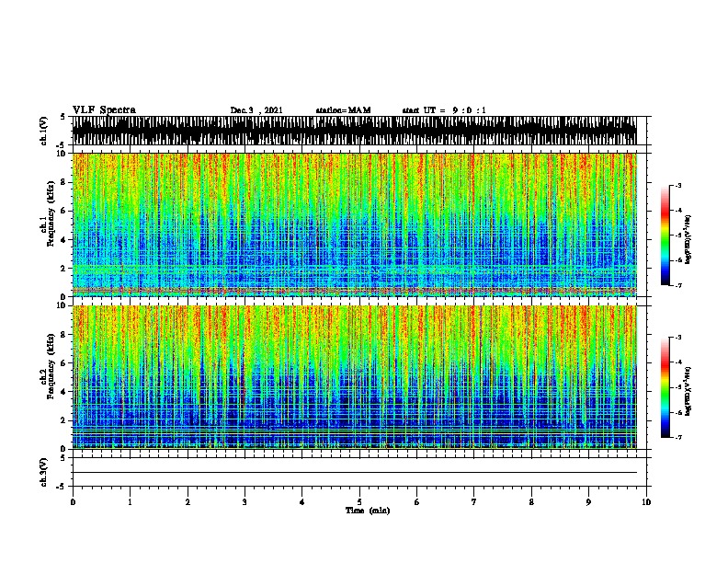
Task: Click time axis tick label "3" min
Action: [x=245, y=502]
